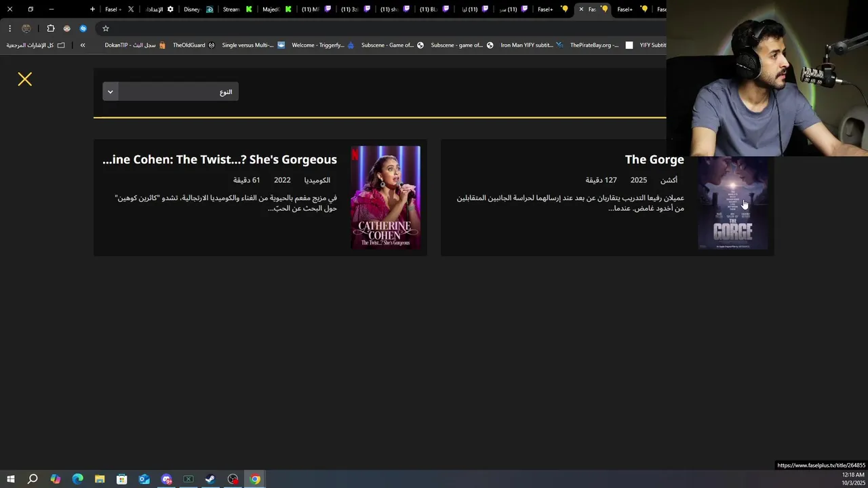Viewport: 868px width, 488px height.
Task: Switch to the (11) sha Twitch tab
Action: 395,9
